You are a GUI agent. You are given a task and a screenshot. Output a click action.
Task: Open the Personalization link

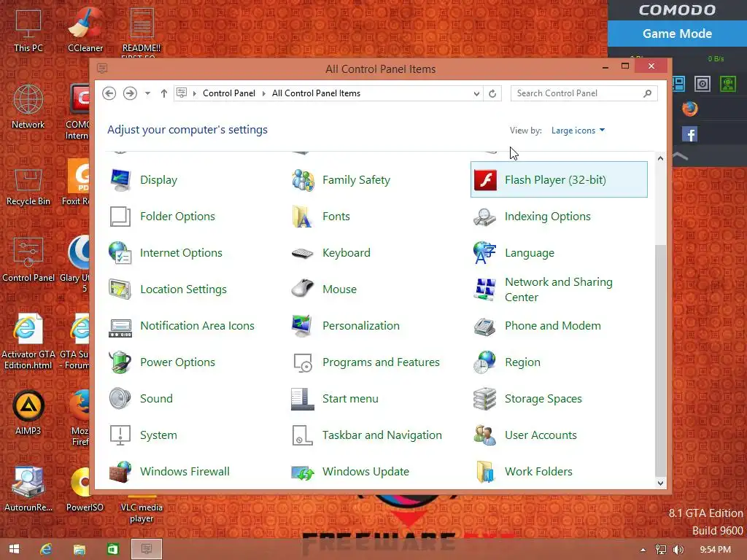[361, 326]
